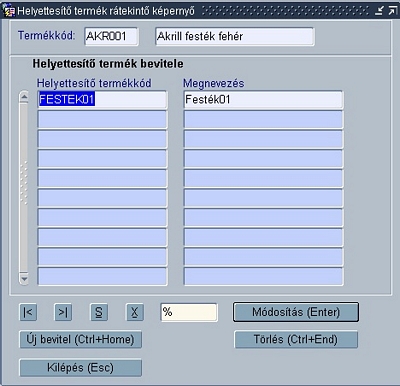
Task: Select the FESTEK01 substitute product code cell
Action: tap(102, 100)
